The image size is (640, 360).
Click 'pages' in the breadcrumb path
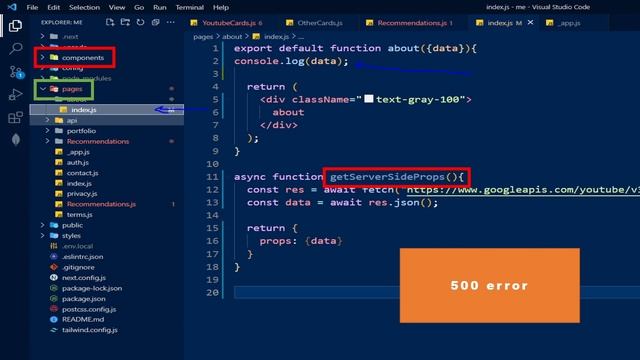(203, 36)
